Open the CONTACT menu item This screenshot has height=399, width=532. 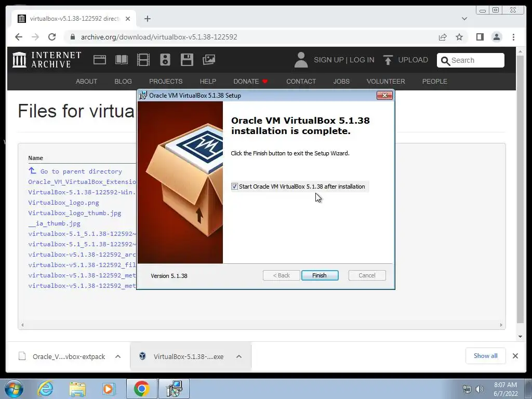click(301, 82)
